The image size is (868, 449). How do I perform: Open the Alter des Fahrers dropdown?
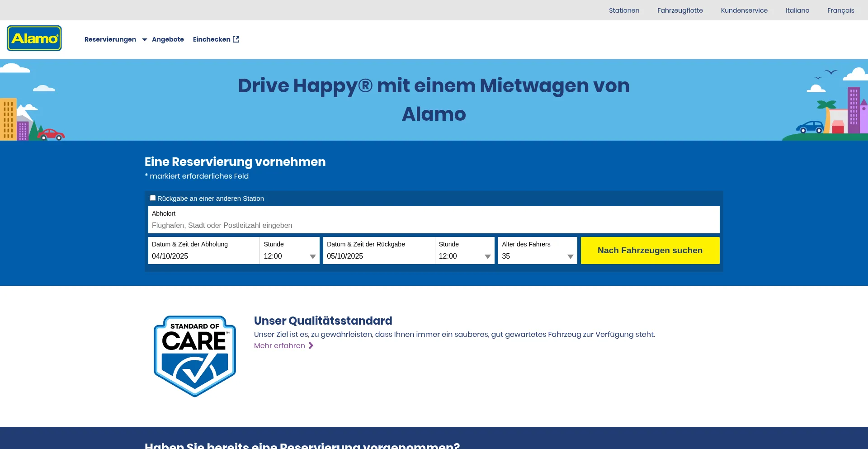(537, 256)
